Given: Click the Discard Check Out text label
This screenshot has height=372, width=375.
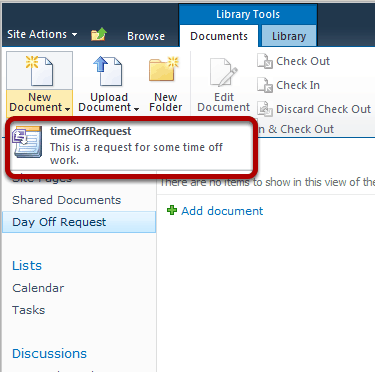Looking at the screenshot, I should coord(323,109).
